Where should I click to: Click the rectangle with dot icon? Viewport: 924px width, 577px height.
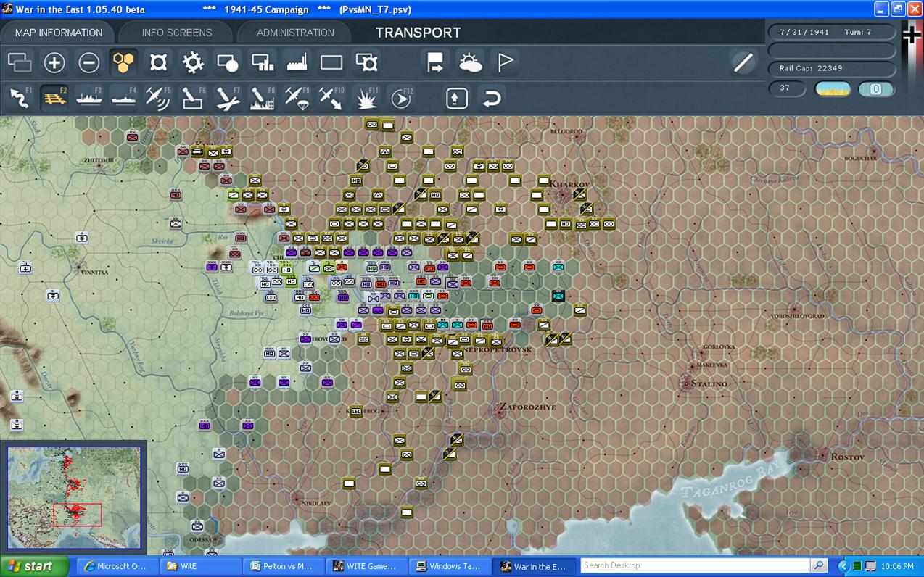coord(228,63)
